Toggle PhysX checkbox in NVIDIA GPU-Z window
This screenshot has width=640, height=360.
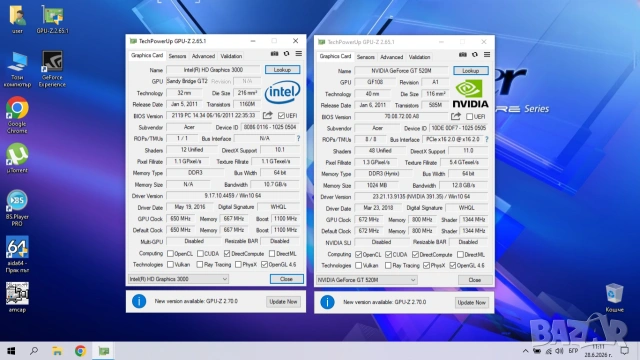point(427,266)
